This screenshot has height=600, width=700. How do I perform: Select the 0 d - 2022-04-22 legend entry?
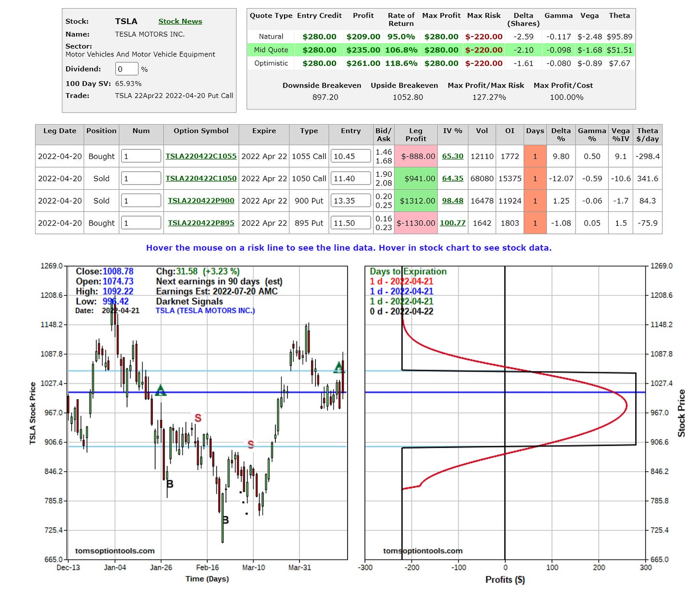(401, 311)
